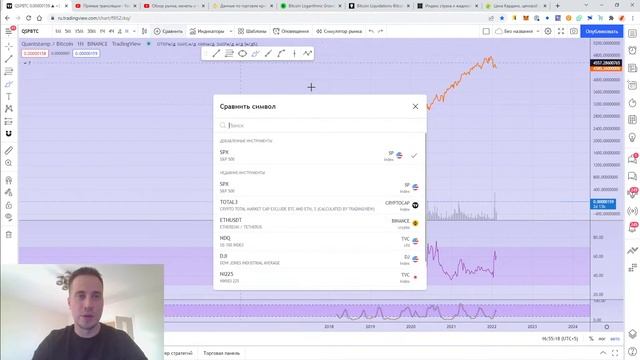640x360 pixels.
Task: Click the undo arrow in top toolbar
Action: click(371, 31)
